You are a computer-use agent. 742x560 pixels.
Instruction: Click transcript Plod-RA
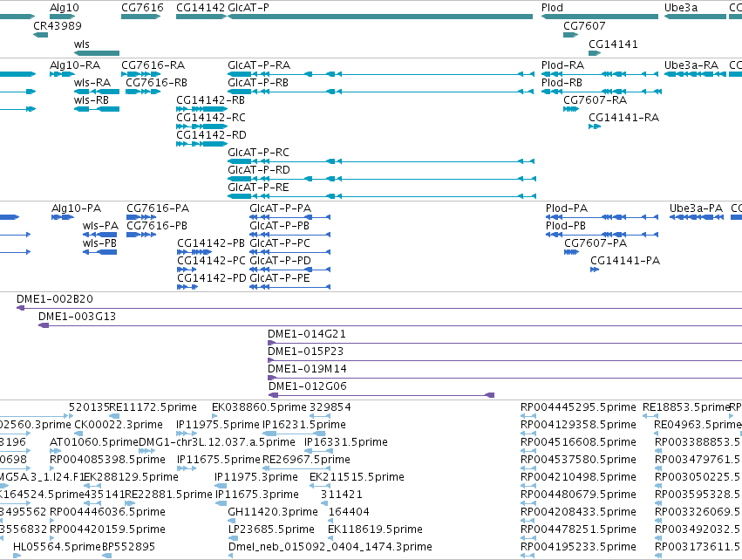(x=562, y=65)
